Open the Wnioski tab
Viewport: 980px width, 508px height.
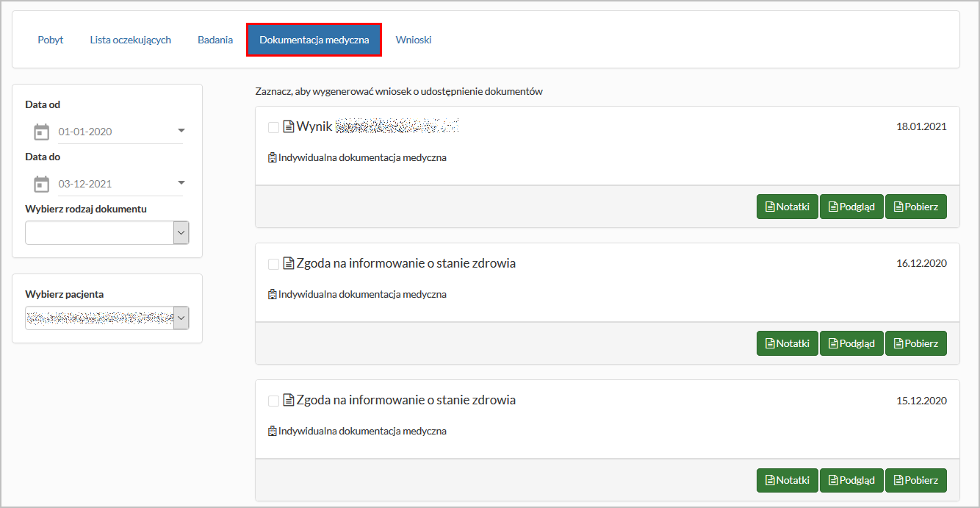(x=414, y=40)
